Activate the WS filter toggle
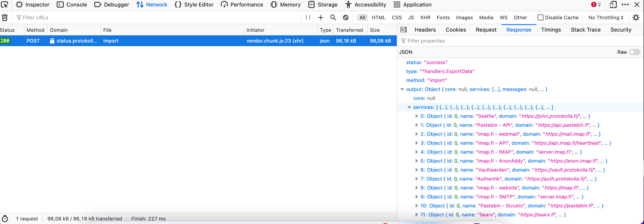644x224 pixels. click(x=504, y=17)
